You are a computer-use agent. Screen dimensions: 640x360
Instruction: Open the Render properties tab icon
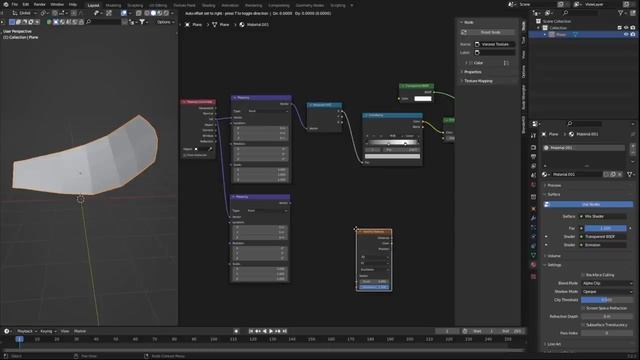coord(533,147)
